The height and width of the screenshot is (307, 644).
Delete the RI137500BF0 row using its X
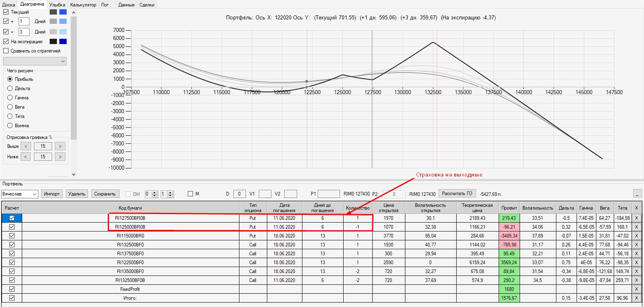[x=636, y=254]
